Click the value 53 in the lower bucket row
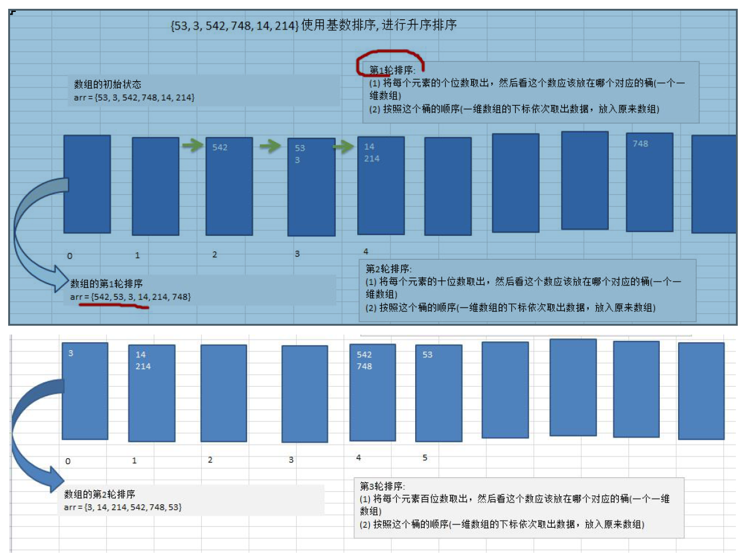The height and width of the screenshot is (554, 756). (x=428, y=355)
